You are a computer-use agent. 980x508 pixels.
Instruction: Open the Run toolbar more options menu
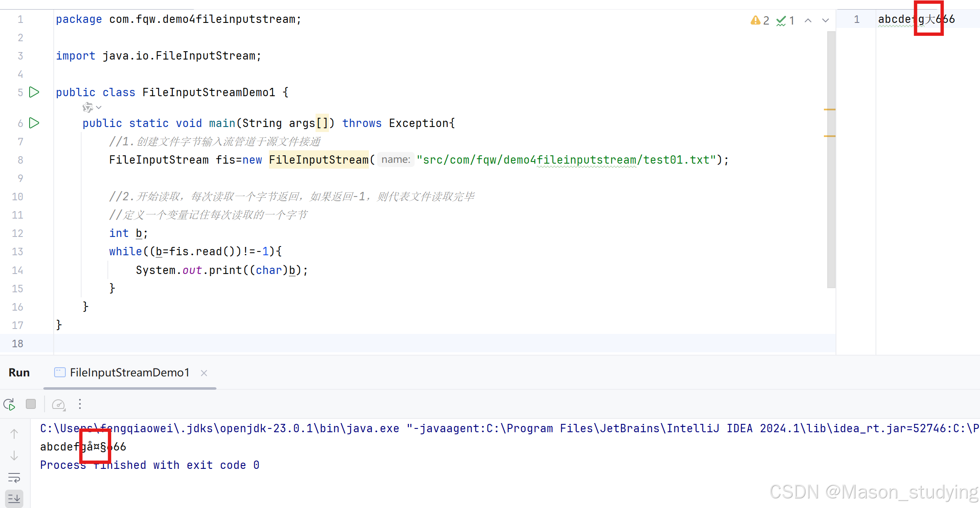[80, 404]
